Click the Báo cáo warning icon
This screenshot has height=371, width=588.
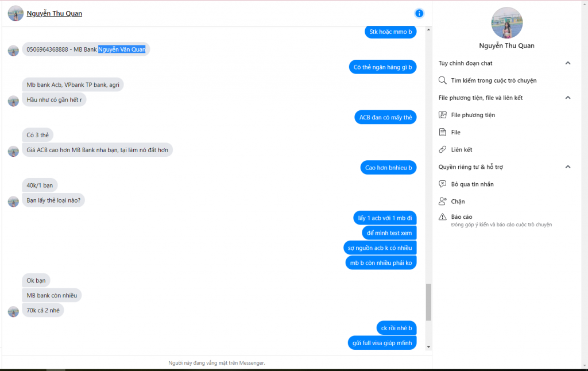pyautogui.click(x=443, y=217)
